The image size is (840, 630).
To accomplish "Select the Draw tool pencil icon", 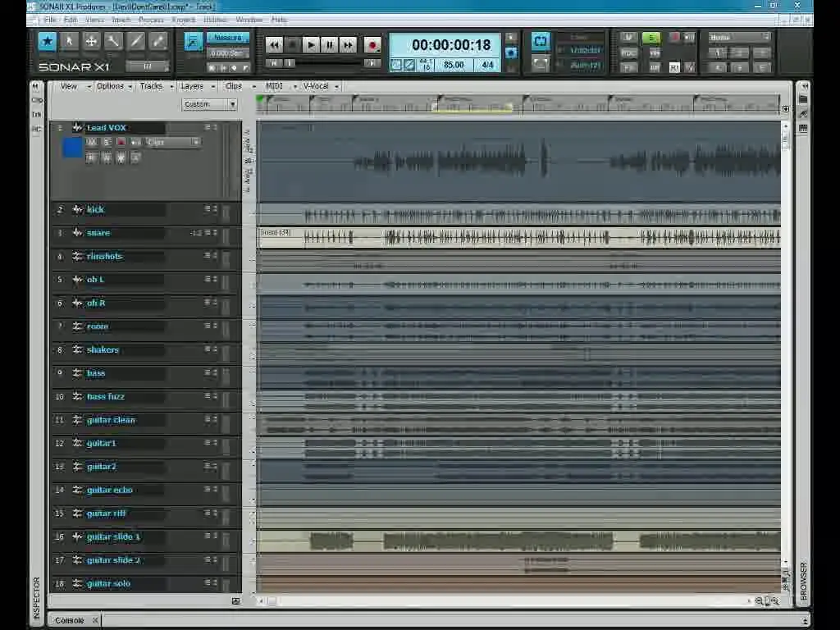I will click(136, 41).
